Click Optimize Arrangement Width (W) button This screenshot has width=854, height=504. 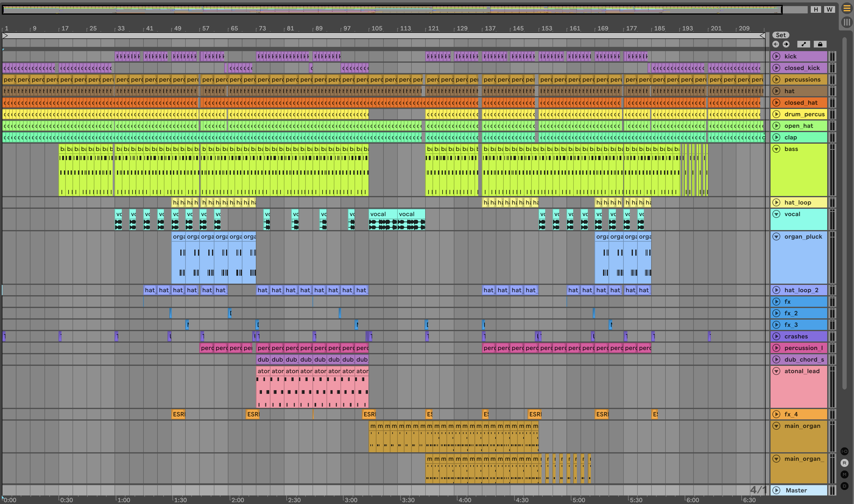click(829, 9)
